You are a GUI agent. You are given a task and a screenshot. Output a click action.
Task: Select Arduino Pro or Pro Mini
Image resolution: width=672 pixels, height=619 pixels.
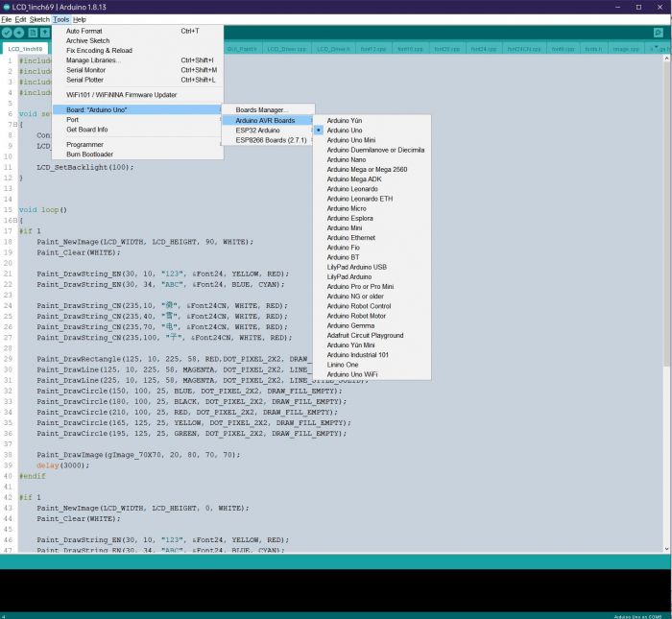[372, 287]
